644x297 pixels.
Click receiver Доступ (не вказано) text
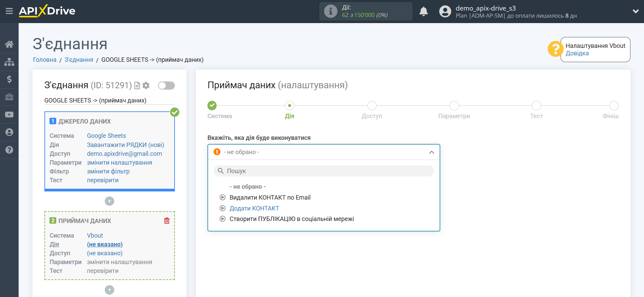[105, 253]
